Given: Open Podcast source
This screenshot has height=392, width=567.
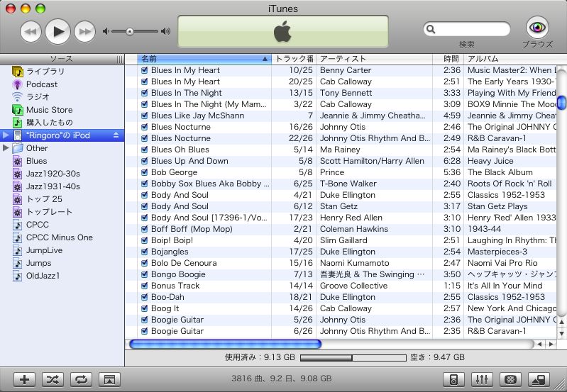Looking at the screenshot, I should click(x=62, y=84).
